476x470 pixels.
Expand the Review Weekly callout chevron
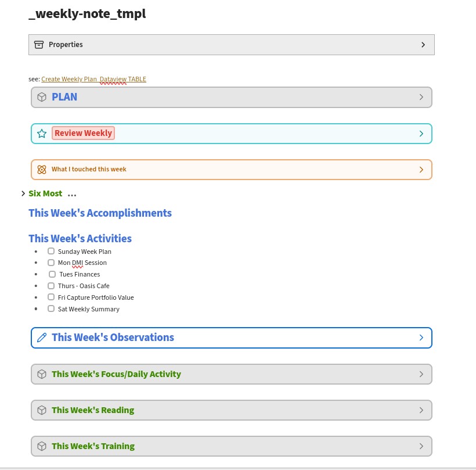click(x=421, y=134)
